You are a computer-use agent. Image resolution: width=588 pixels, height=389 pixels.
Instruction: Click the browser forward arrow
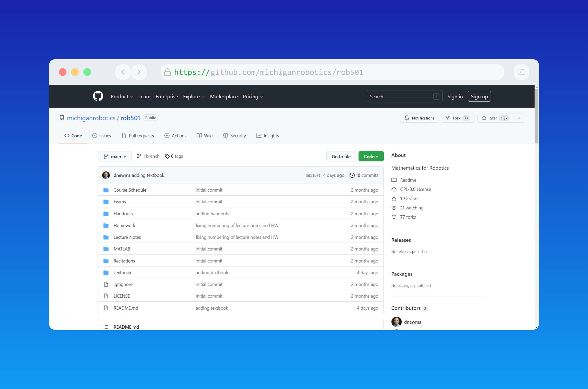click(x=139, y=72)
